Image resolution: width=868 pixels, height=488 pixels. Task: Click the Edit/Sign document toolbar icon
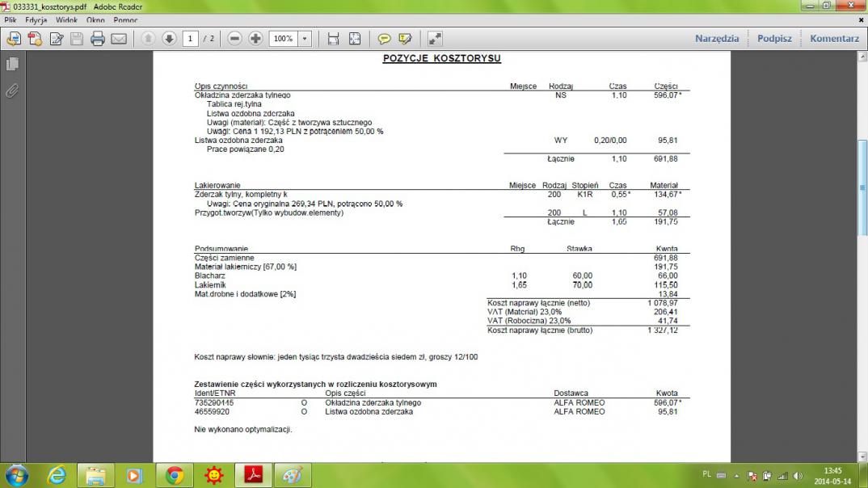coord(56,39)
